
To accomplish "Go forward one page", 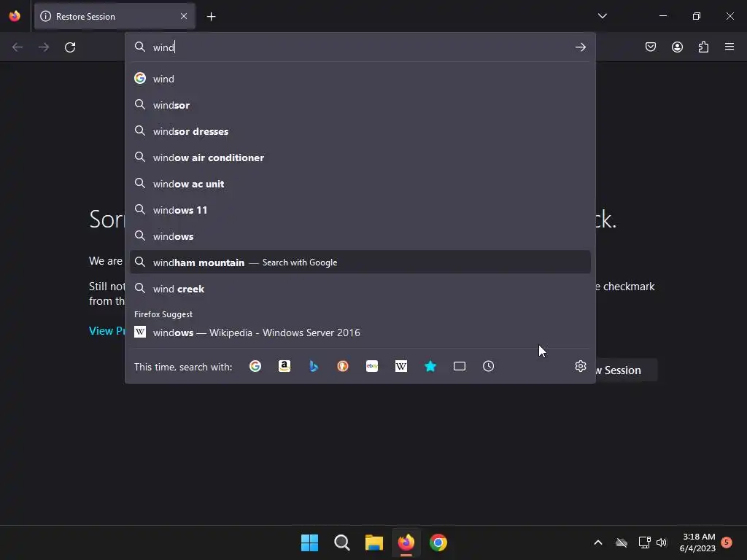I will 44,47.
